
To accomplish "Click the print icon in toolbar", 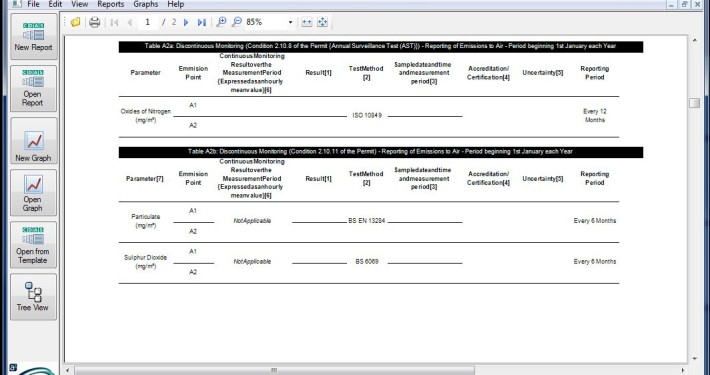I will tap(94, 22).
